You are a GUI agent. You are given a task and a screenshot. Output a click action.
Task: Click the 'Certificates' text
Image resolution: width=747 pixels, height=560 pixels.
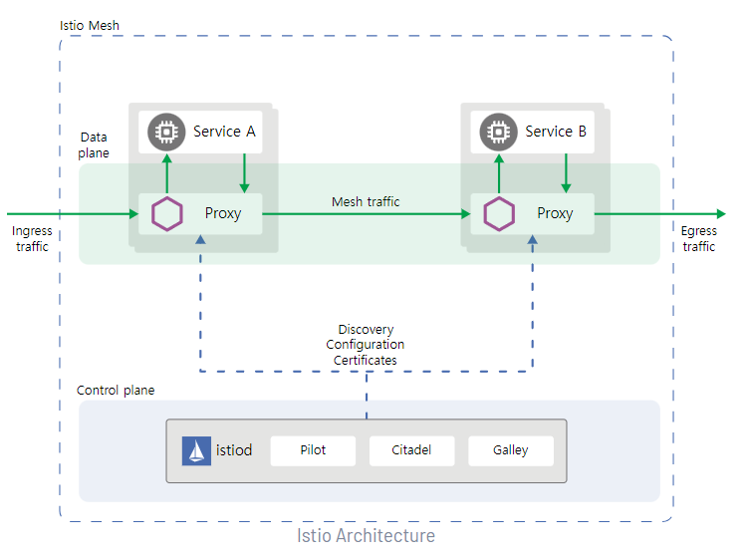366,361
